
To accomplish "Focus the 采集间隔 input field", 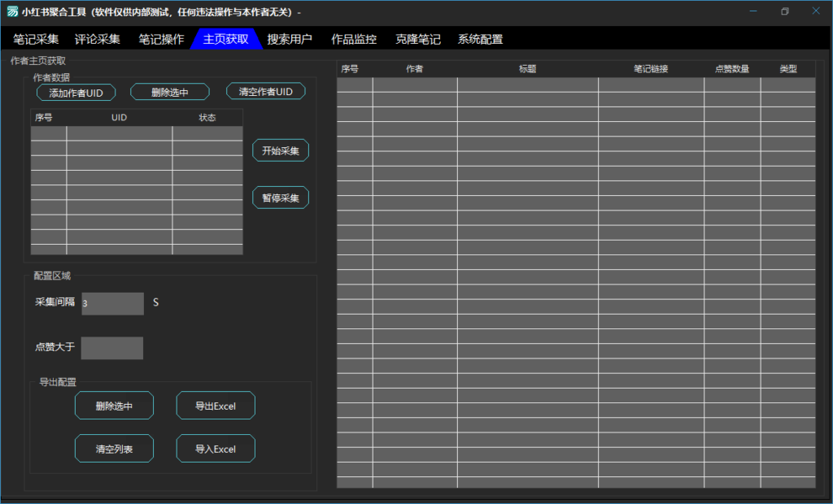I will coord(112,303).
